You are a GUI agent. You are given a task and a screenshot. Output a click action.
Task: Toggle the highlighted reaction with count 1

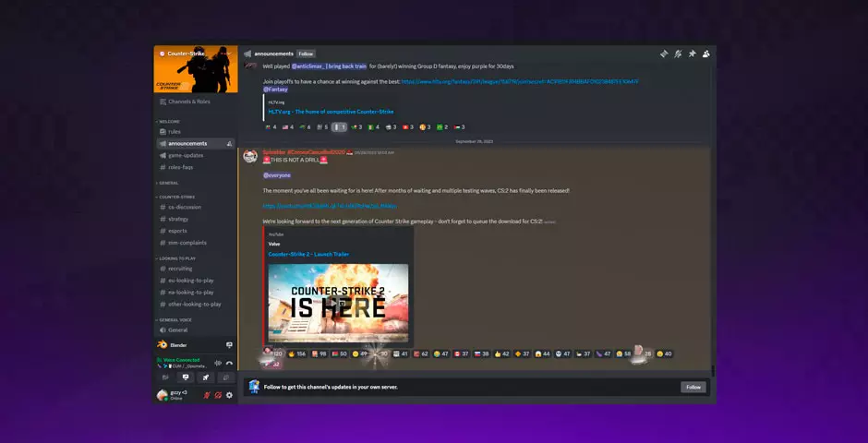(339, 127)
